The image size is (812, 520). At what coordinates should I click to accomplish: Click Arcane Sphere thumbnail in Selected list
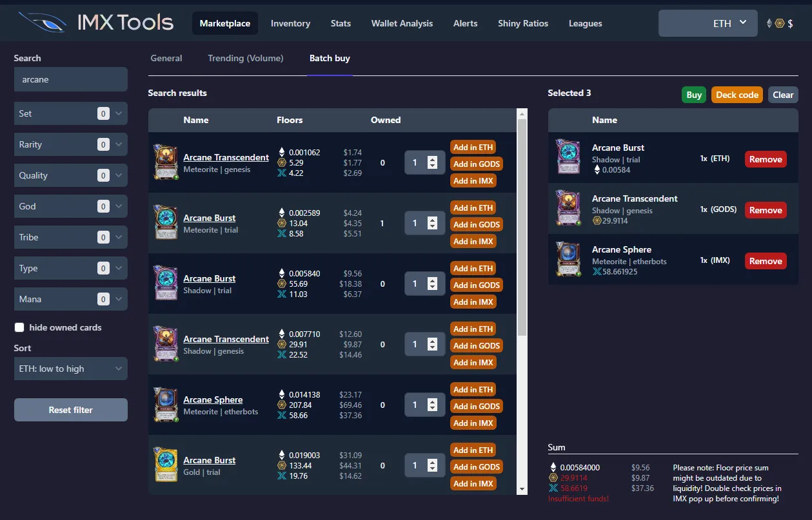[x=568, y=259]
